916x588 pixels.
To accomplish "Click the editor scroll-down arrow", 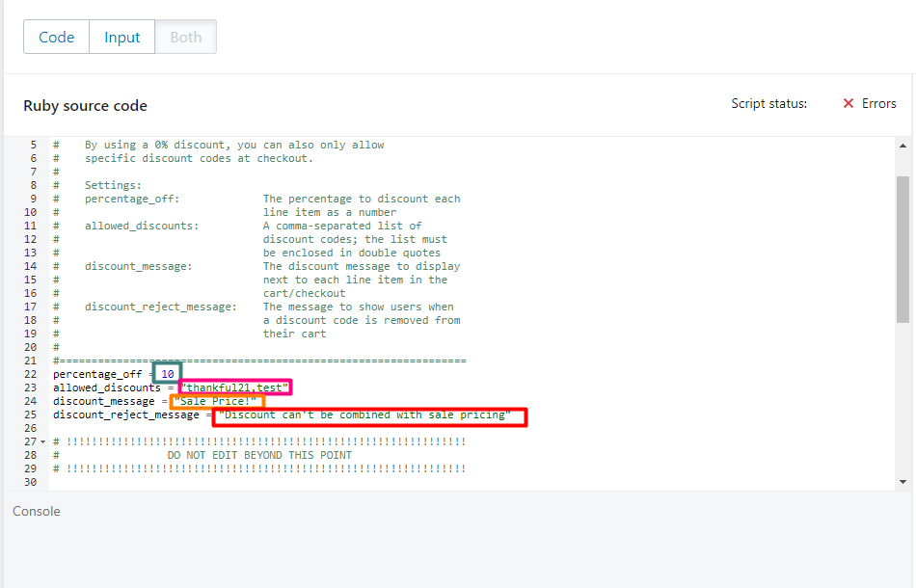I will point(903,481).
